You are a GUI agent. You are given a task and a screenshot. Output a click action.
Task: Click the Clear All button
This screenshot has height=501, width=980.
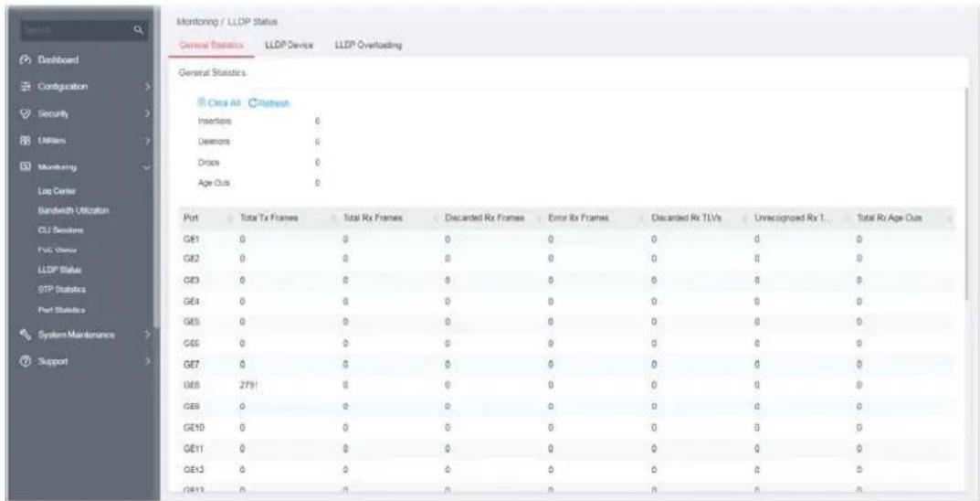click(219, 103)
